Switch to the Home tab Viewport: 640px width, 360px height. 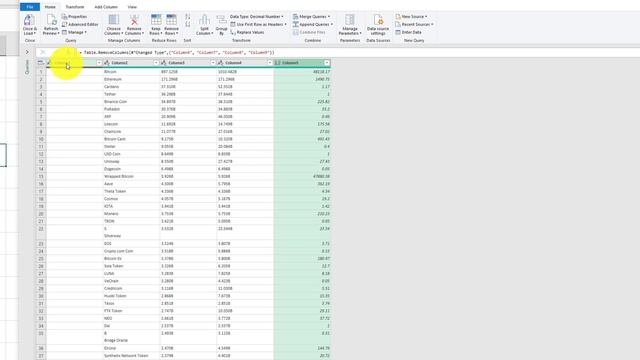pos(50,7)
